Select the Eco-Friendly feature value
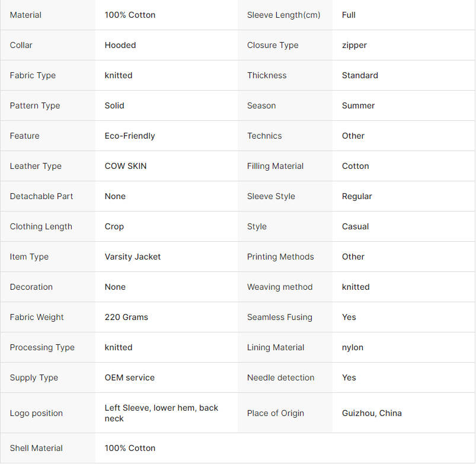 (x=130, y=136)
